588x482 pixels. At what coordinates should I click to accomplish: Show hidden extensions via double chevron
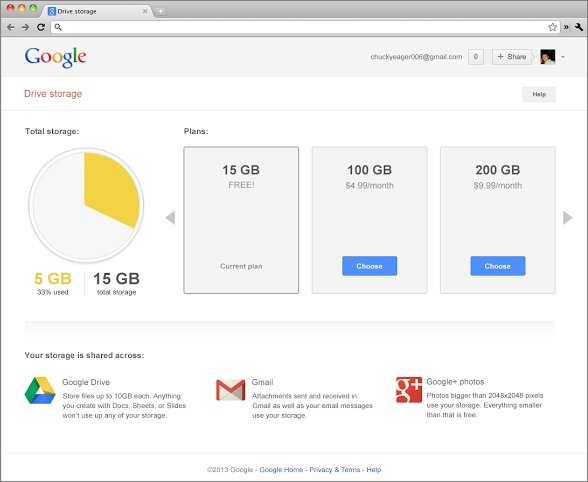click(x=566, y=27)
